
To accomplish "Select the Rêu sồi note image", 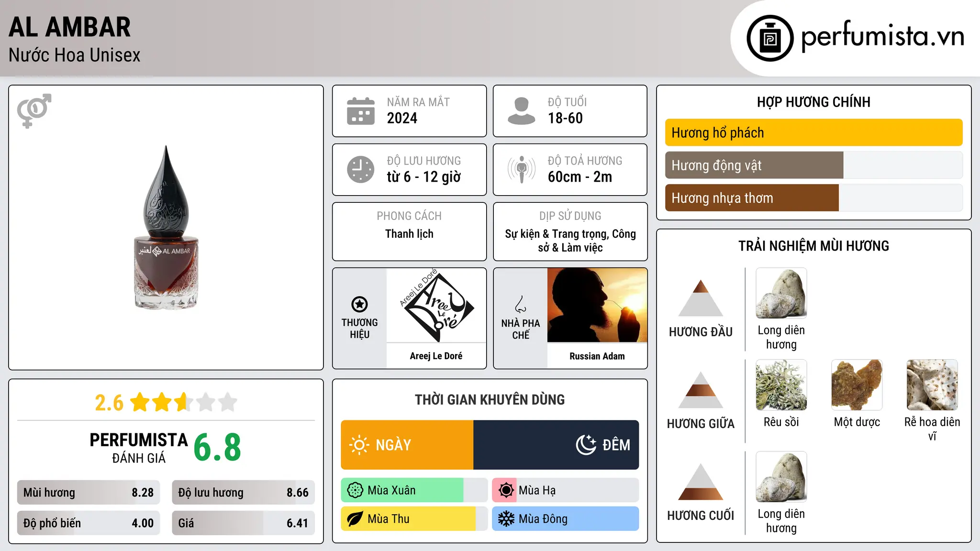I will pyautogui.click(x=781, y=385).
